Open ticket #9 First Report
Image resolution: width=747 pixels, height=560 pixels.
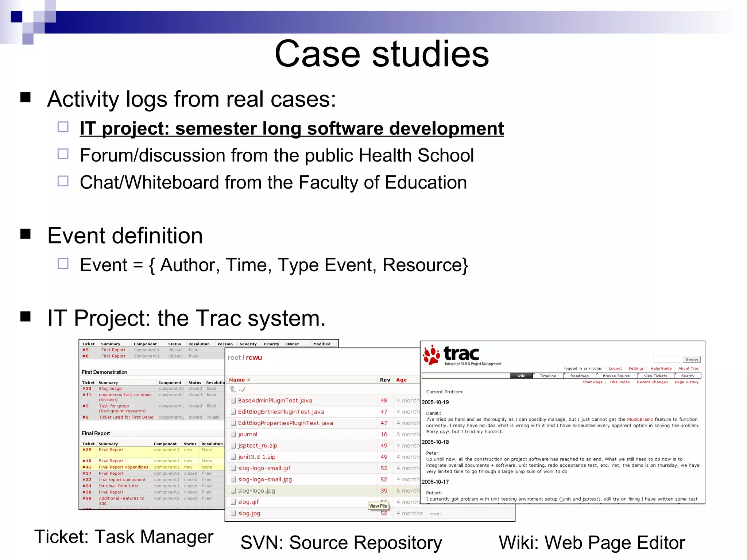coord(113,350)
